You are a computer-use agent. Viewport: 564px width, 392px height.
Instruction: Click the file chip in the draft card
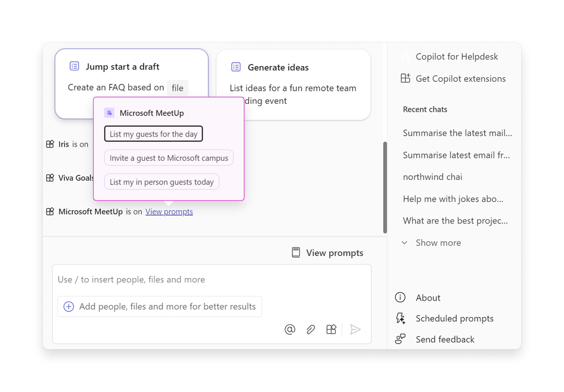point(177,87)
